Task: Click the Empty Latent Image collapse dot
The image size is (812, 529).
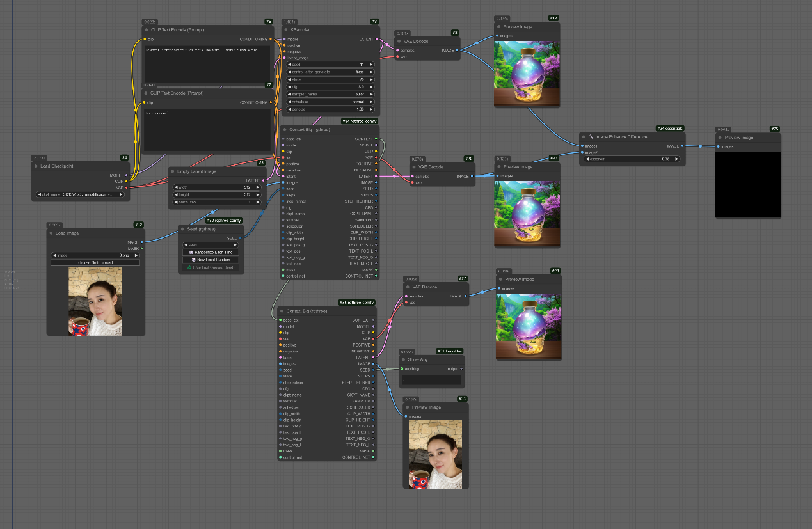Action: click(172, 171)
